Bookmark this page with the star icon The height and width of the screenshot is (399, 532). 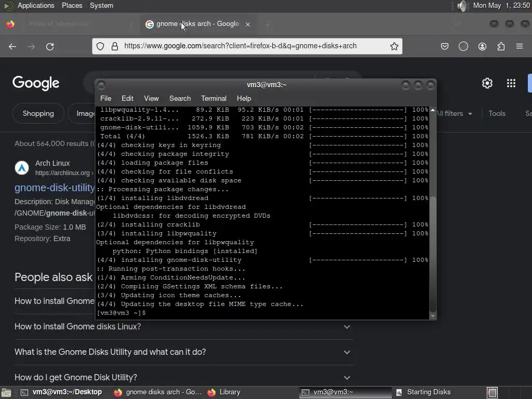394,46
